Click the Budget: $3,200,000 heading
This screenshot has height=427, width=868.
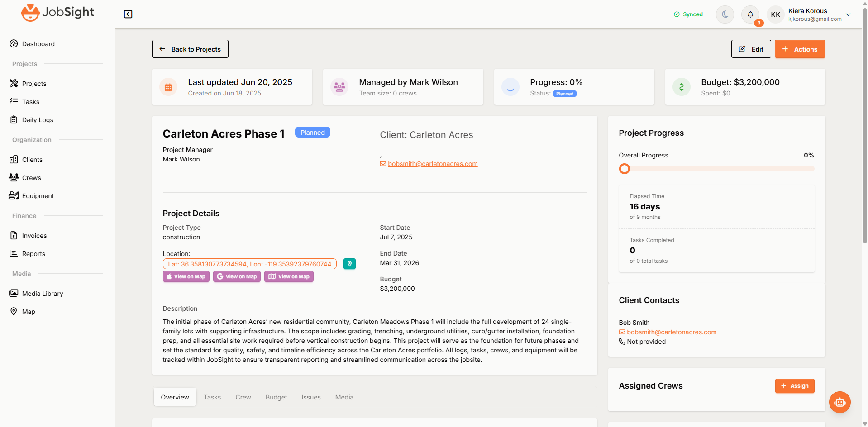point(740,82)
